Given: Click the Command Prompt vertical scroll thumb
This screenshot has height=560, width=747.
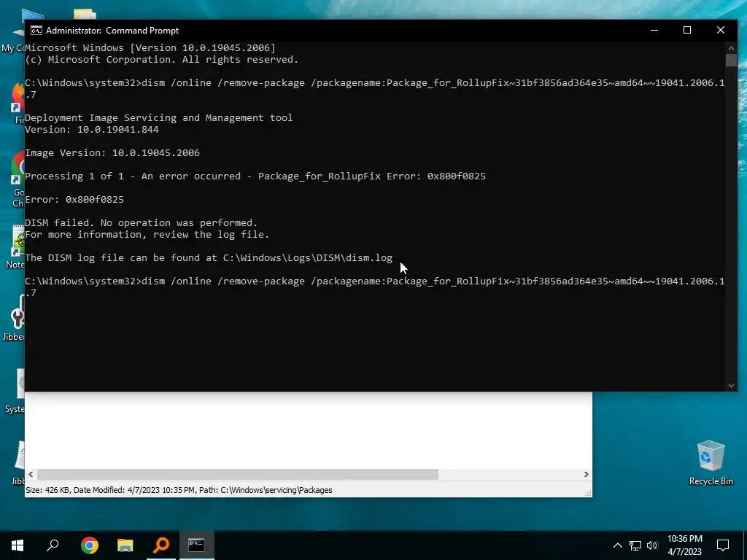Looking at the screenshot, I should [731, 60].
